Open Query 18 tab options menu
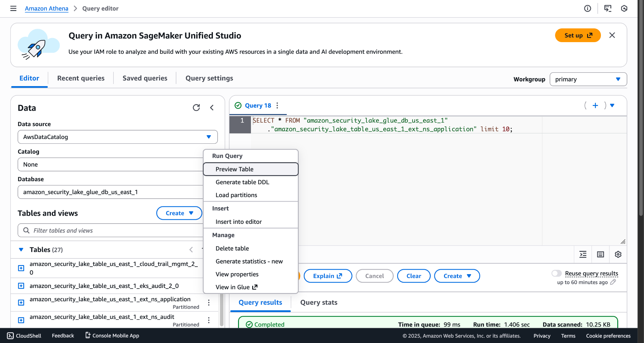 [277, 106]
